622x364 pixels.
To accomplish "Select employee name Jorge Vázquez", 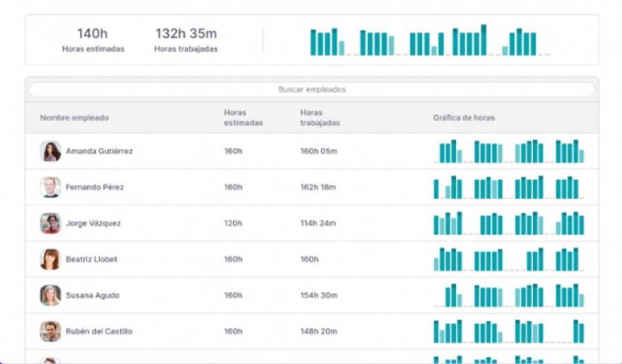I will (93, 223).
